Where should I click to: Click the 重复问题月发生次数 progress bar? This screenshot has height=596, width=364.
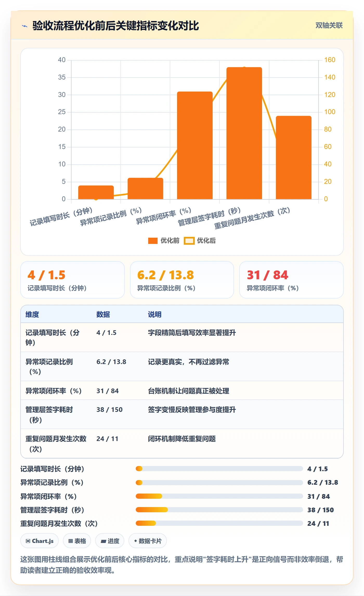219,523
